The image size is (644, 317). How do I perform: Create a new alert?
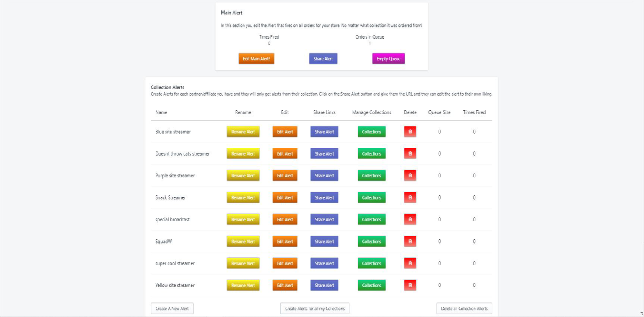point(172,309)
